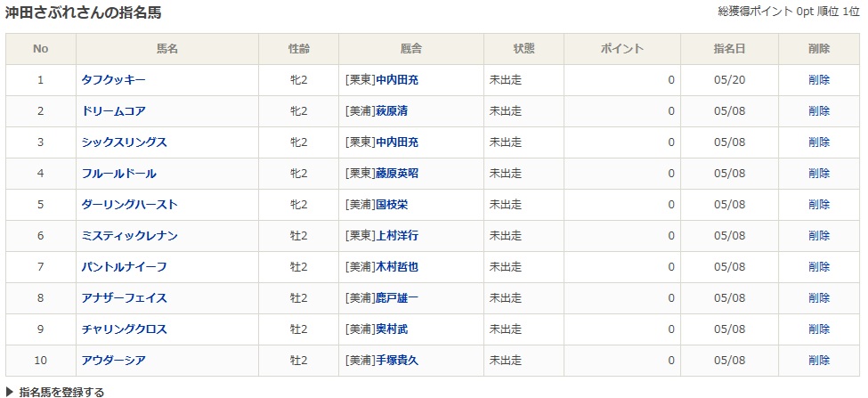Delete ドリームコア with its 削除 link
868x398 pixels.
pyautogui.click(x=819, y=110)
